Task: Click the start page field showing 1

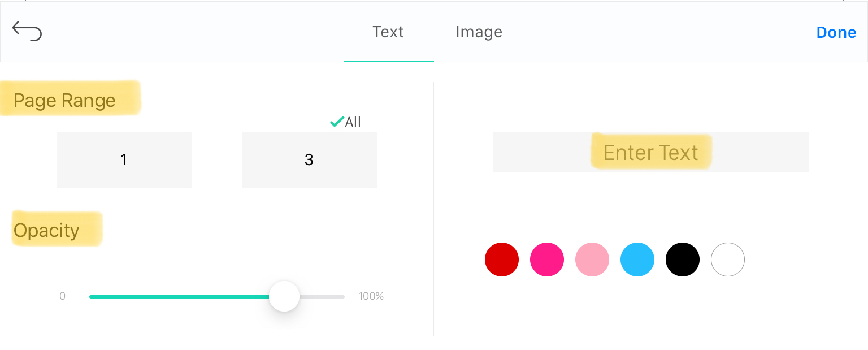Action: pyautogui.click(x=124, y=160)
